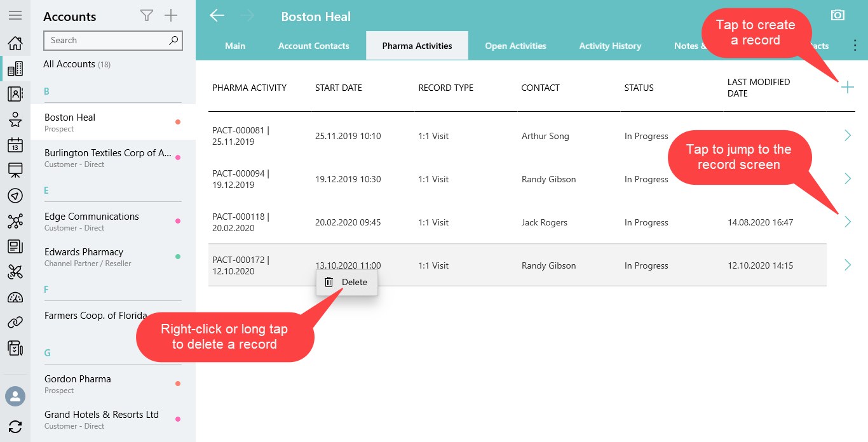This screenshot has height=442, width=868.
Task: Open the hamburger navigation menu
Action: 15,15
